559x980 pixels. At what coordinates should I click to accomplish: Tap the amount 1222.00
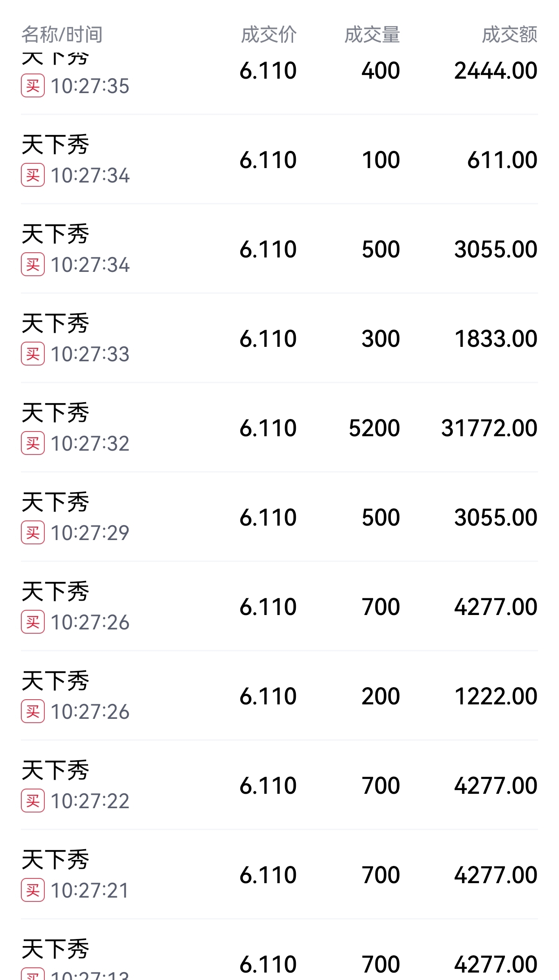(x=496, y=696)
